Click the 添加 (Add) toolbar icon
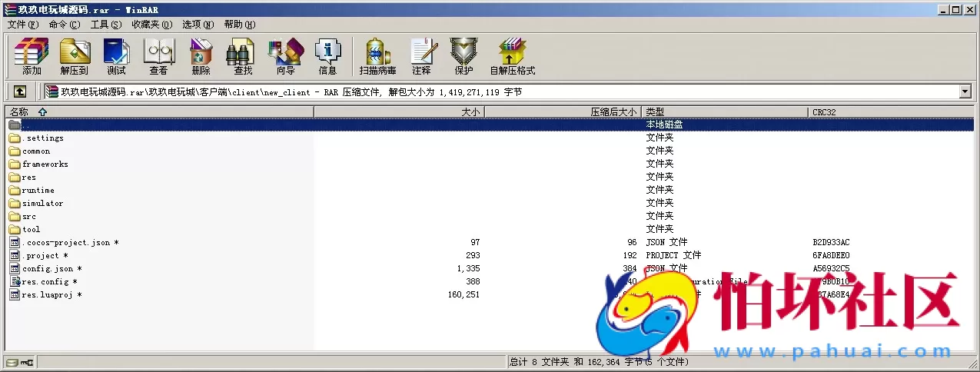This screenshot has width=980, height=372. point(32,56)
